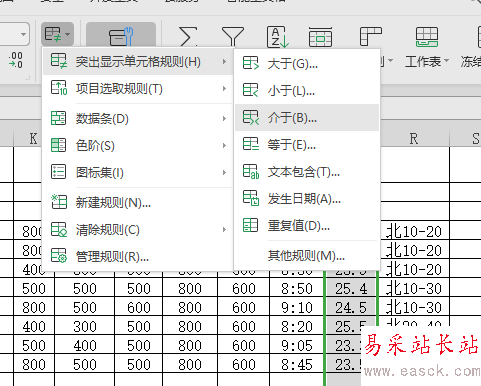Select the cell showing 9:10
The image size is (481, 386).
[x=297, y=307]
